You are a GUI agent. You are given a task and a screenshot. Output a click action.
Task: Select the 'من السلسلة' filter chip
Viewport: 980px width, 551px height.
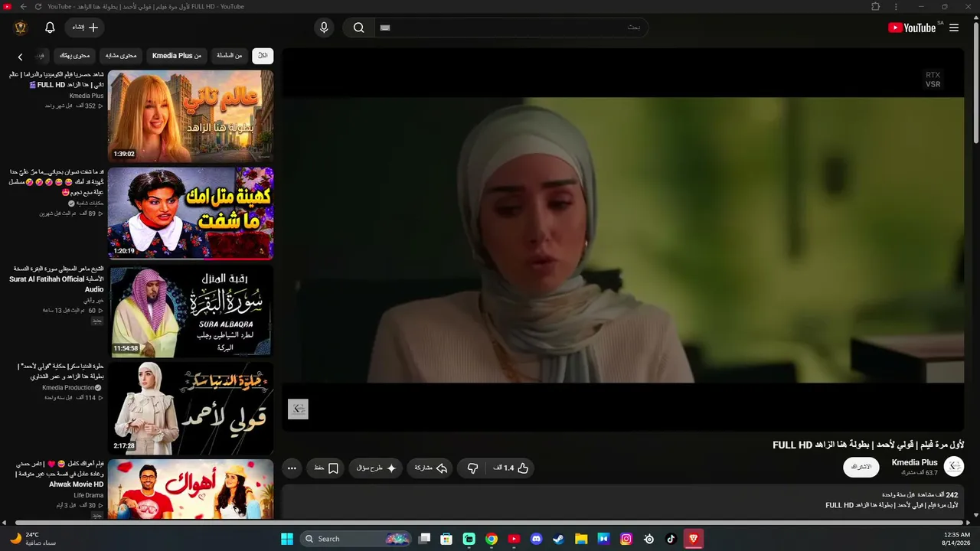pyautogui.click(x=229, y=55)
